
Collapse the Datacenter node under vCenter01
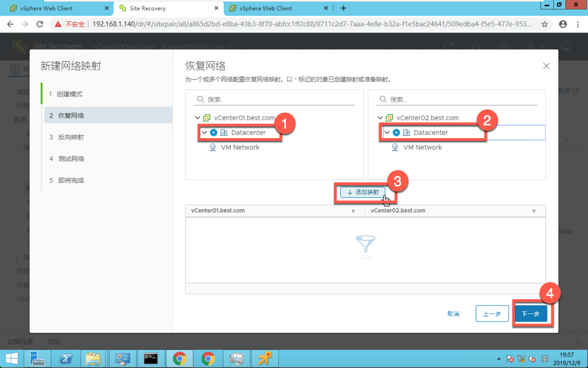pos(205,133)
